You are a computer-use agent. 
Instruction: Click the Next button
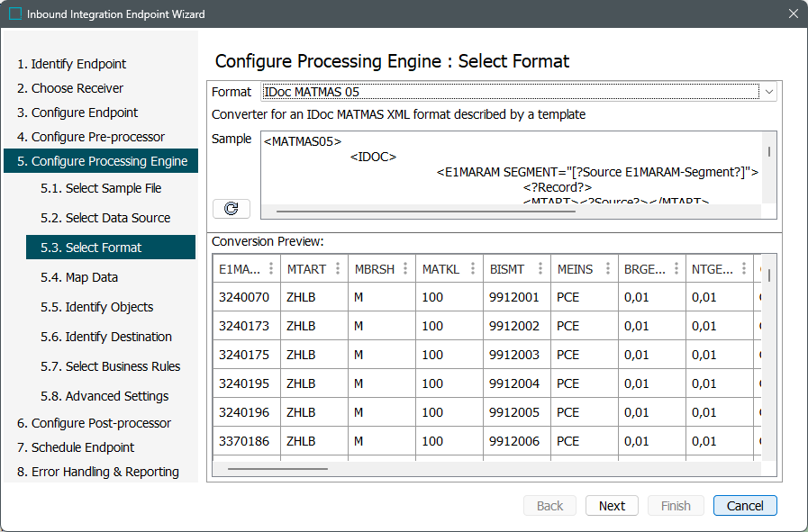(x=612, y=506)
